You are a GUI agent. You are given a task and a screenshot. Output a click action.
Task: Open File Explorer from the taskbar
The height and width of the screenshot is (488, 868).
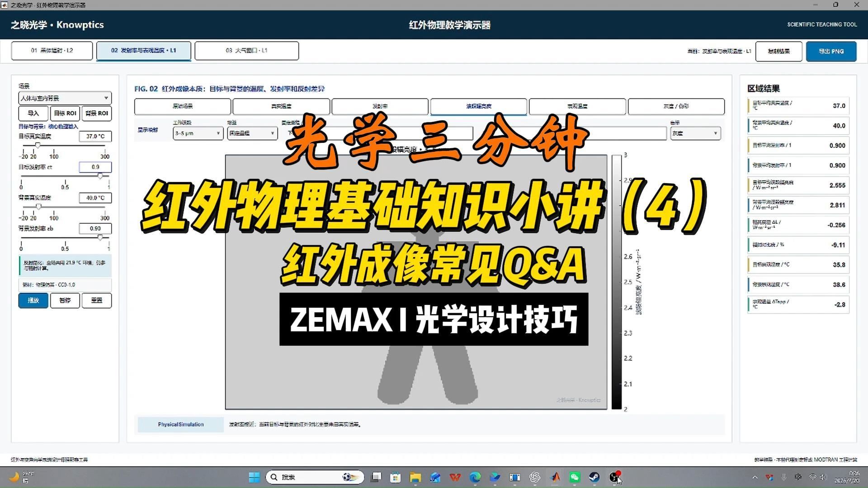coord(415,477)
